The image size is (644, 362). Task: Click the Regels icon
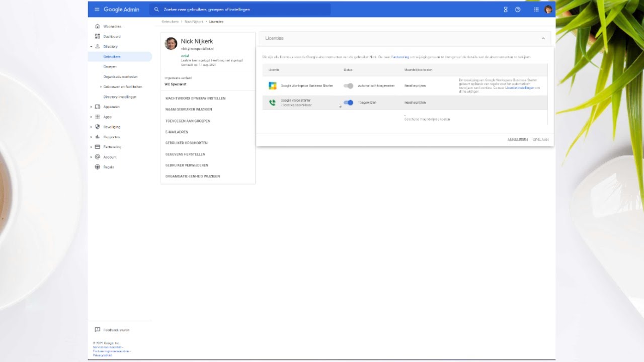(98, 167)
